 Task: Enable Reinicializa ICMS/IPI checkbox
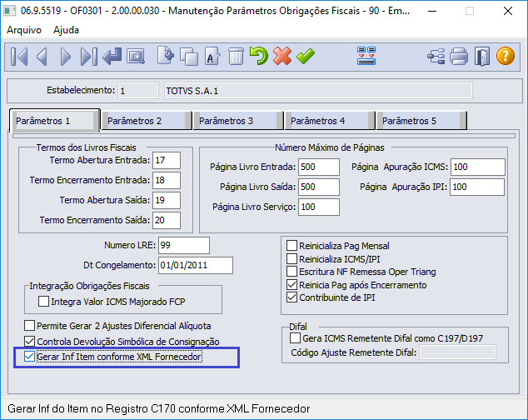pyautogui.click(x=291, y=259)
